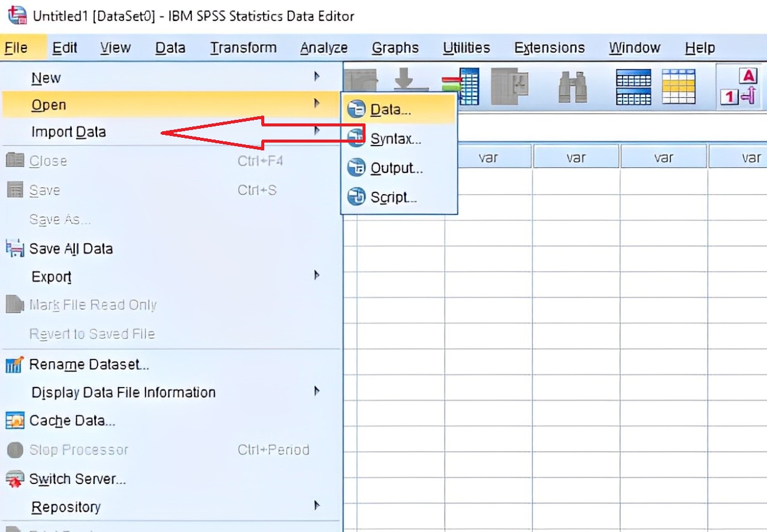The image size is (767, 532).
Task: Click the greyed Close menu entry
Action: (x=171, y=161)
